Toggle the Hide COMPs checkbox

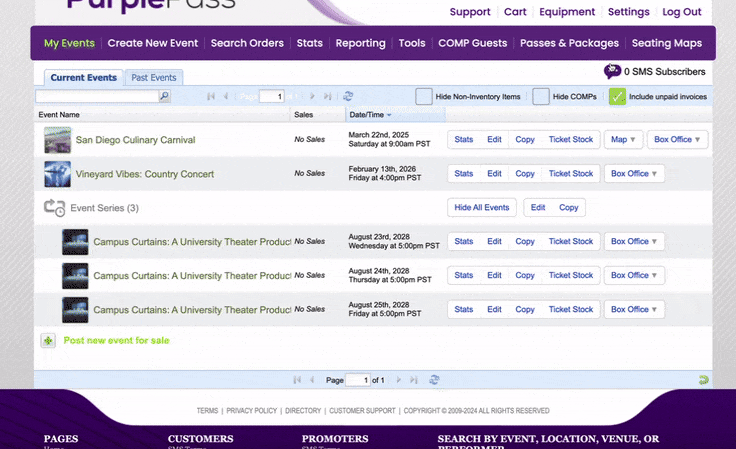[541, 97]
